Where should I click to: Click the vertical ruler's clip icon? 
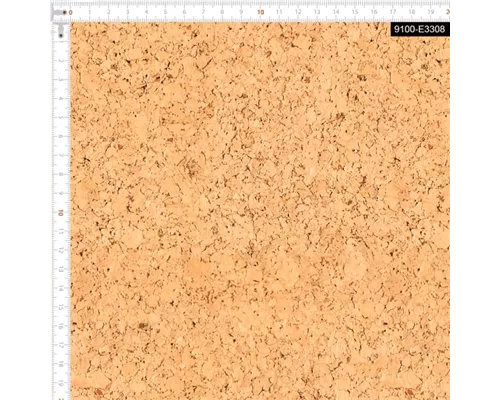pyautogui.click(x=61, y=31)
